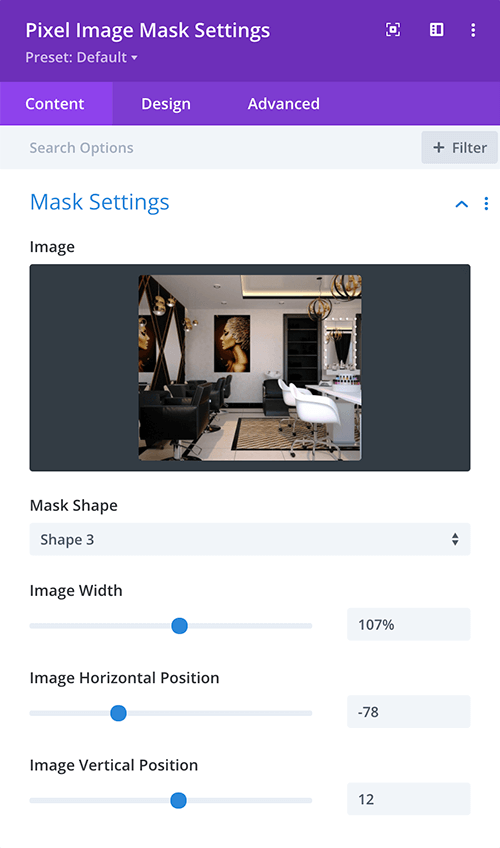Click the Image Width slider handle
The image size is (500, 848).
[x=179, y=626]
